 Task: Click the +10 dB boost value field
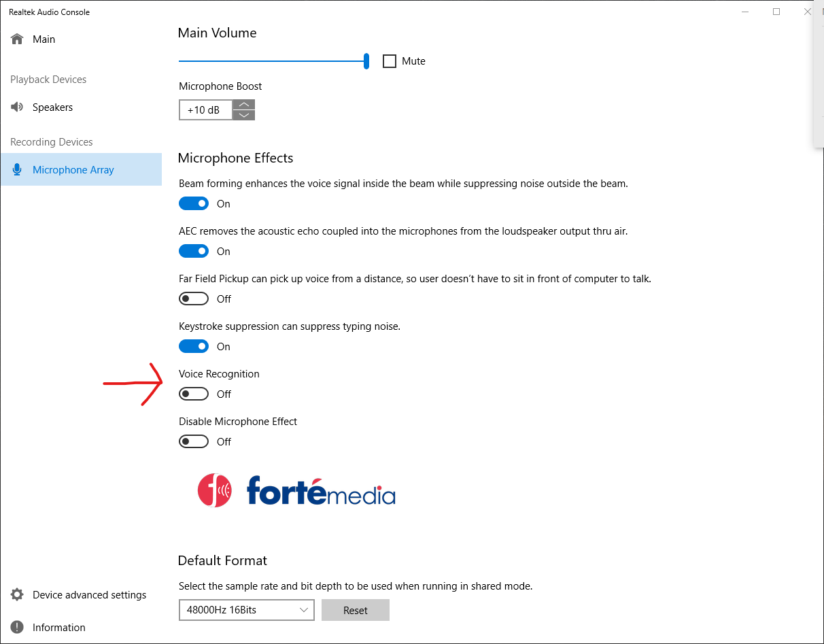pyautogui.click(x=206, y=109)
